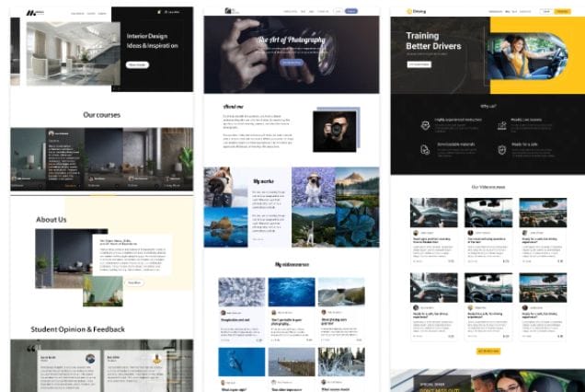Open the woman holding camera photo in My works

pyautogui.click(x=225, y=187)
